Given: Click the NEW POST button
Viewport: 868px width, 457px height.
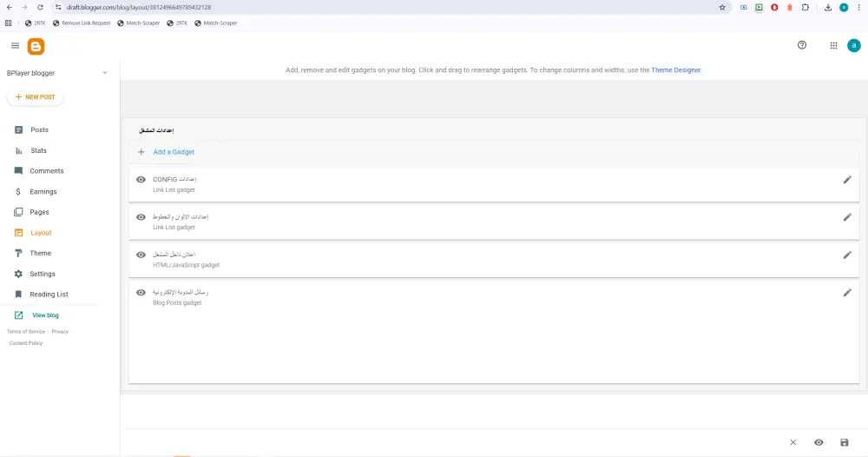Looking at the screenshot, I should tap(35, 97).
